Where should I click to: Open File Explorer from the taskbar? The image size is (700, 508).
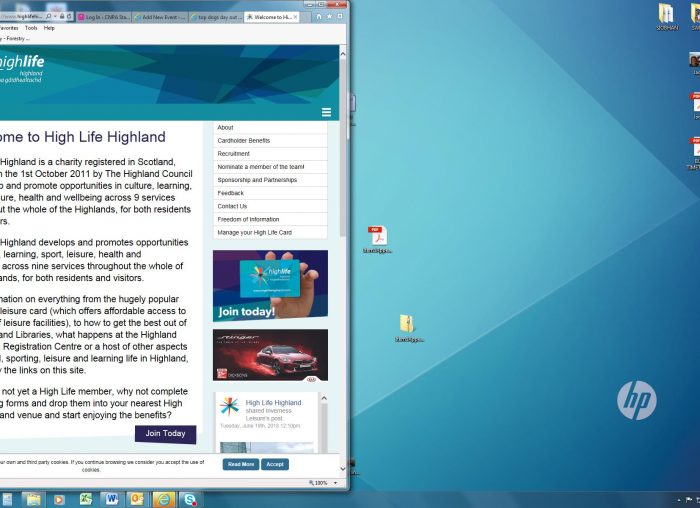[33, 500]
